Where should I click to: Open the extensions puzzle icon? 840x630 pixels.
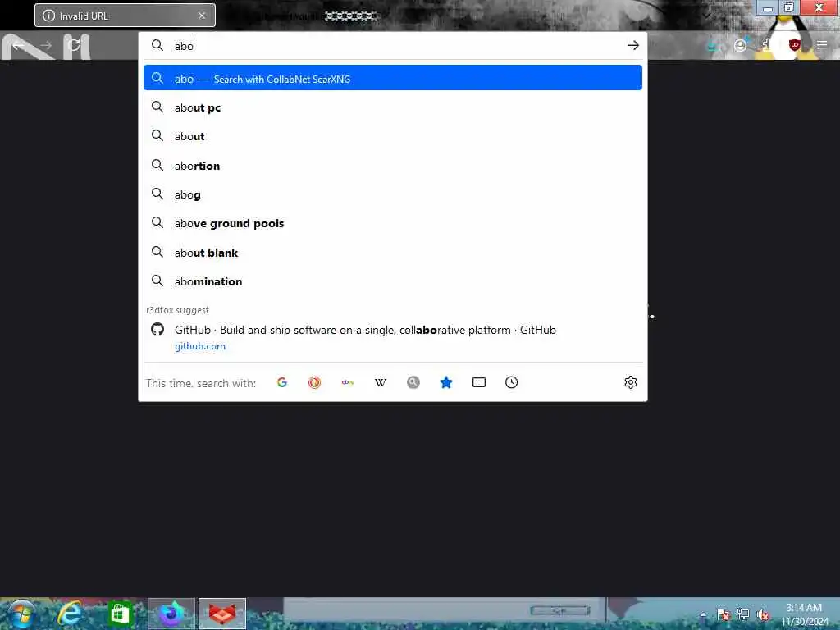click(767, 46)
